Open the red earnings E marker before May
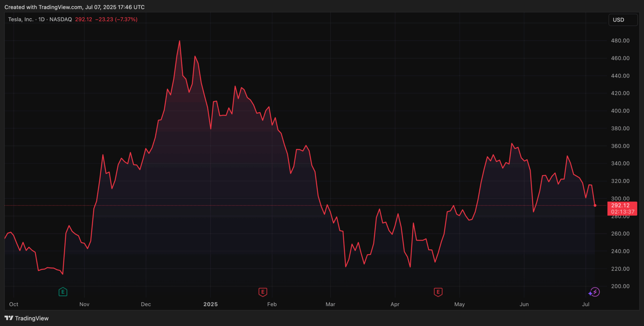644x326 pixels. click(438, 292)
